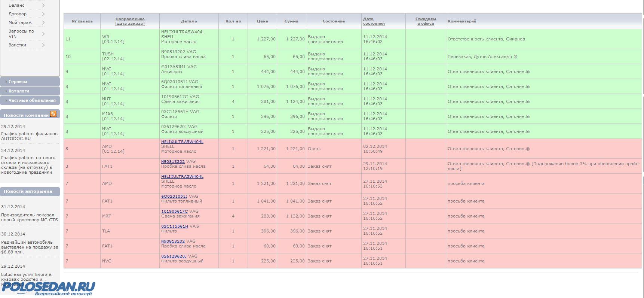Viewport: 644px width, 298px height.
Task: Click the arrow icon beside Запросы по VIN
Action: pyautogui.click(x=43, y=34)
